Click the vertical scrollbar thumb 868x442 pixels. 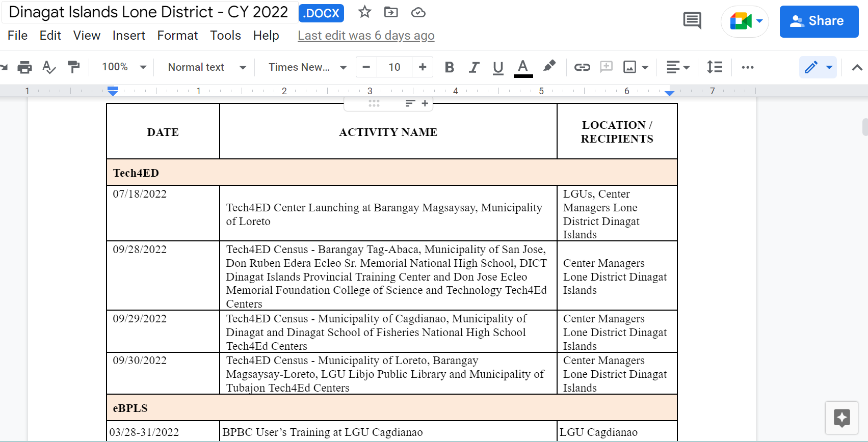tap(865, 127)
